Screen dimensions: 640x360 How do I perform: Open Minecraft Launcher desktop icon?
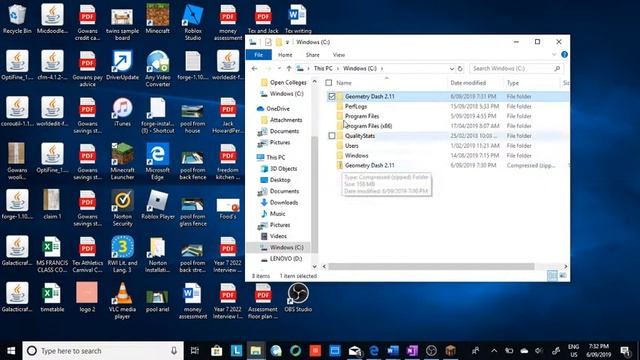click(122, 162)
